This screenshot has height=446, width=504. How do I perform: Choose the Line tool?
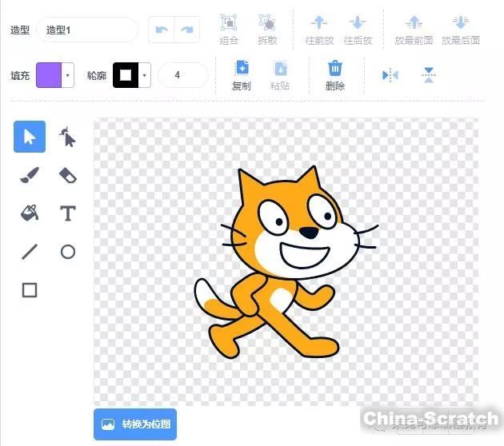[x=30, y=252]
